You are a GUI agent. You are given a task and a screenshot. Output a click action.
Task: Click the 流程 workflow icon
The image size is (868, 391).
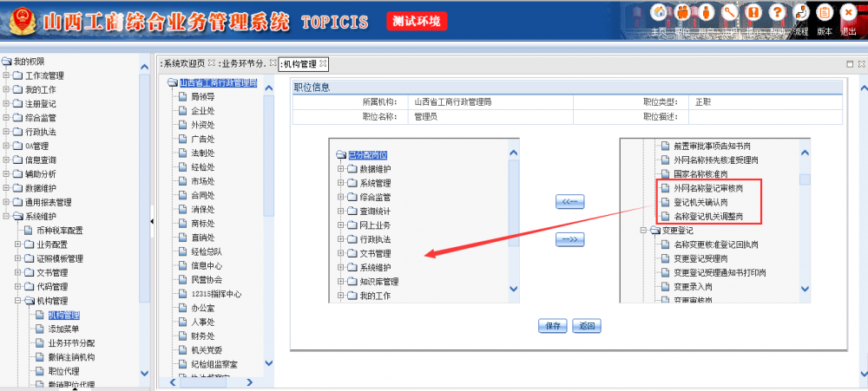click(801, 13)
